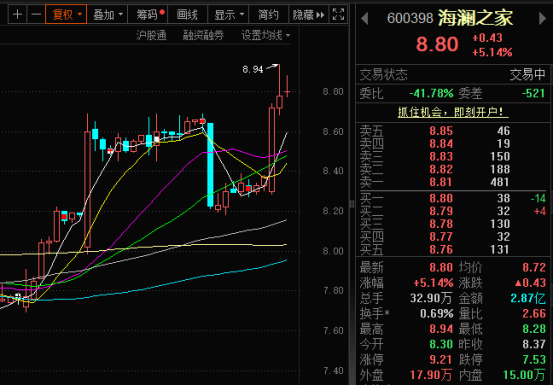Screen dimensions: 554x386
Task: Select 卖一 price 8.81
Action: [x=441, y=182]
